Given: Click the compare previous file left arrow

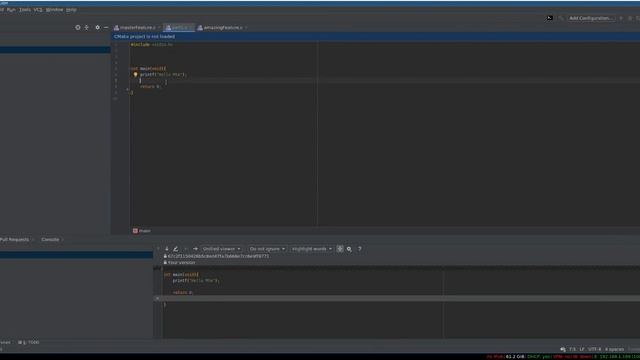Looking at the screenshot, I should tap(186, 249).
